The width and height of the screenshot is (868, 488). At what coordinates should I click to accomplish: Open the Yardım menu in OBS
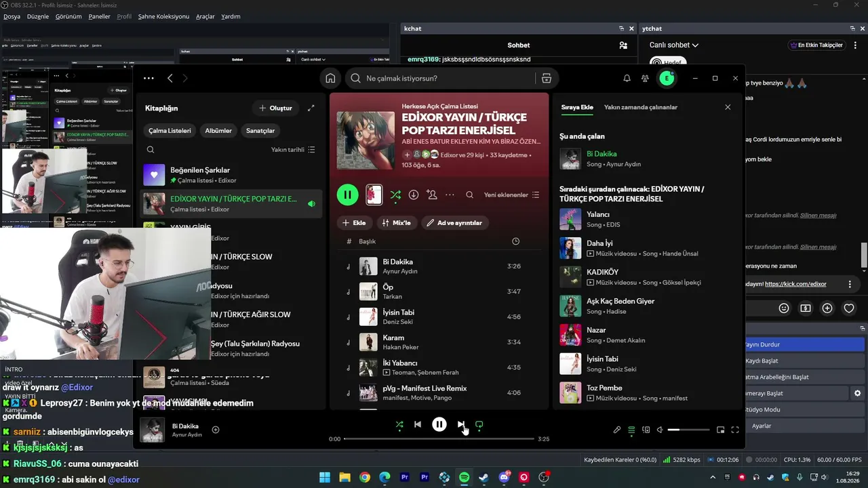(x=231, y=16)
